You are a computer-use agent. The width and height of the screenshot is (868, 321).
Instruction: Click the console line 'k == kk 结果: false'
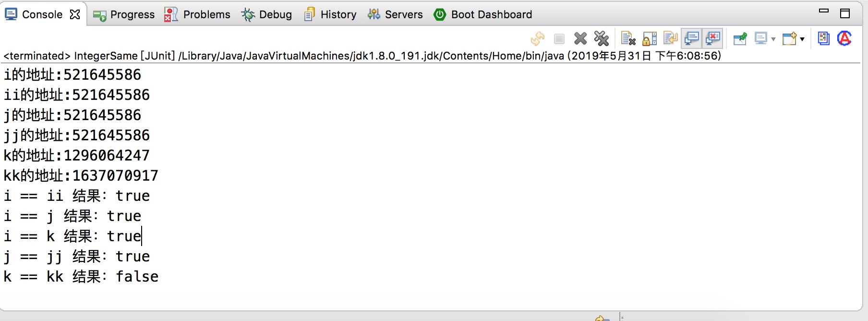tap(81, 276)
